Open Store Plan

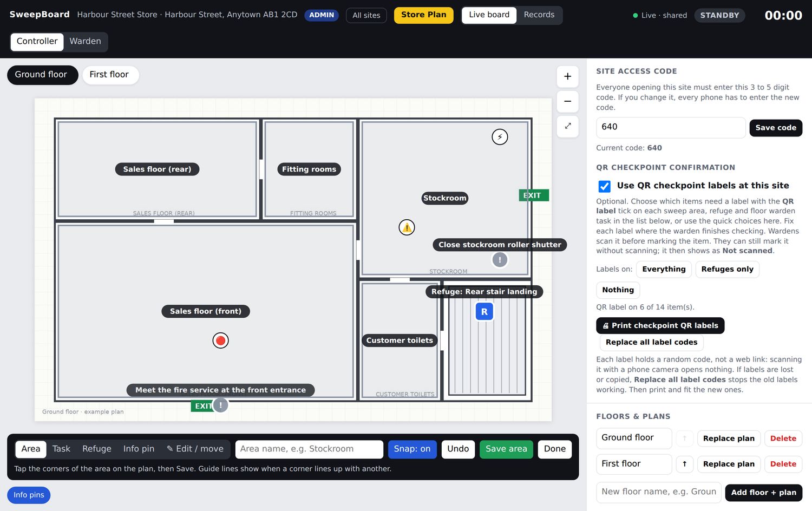(x=424, y=15)
